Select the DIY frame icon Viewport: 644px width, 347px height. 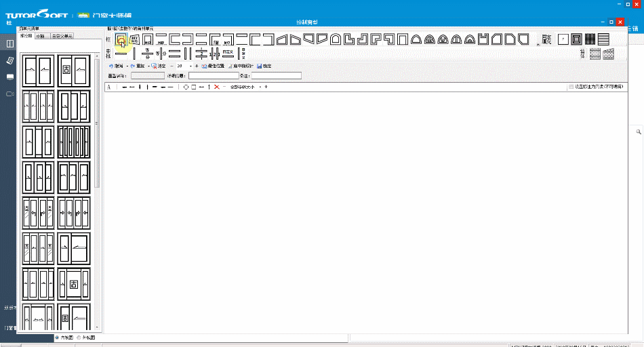coord(135,39)
